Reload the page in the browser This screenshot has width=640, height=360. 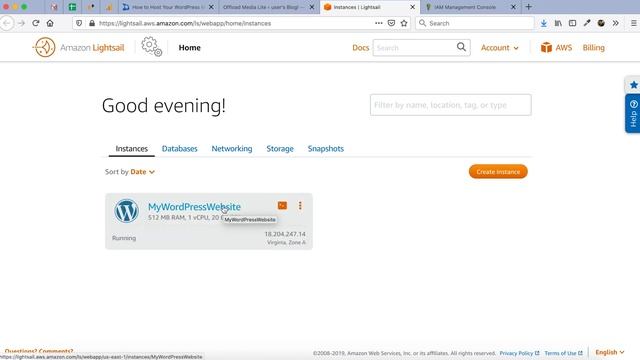pos(36,23)
